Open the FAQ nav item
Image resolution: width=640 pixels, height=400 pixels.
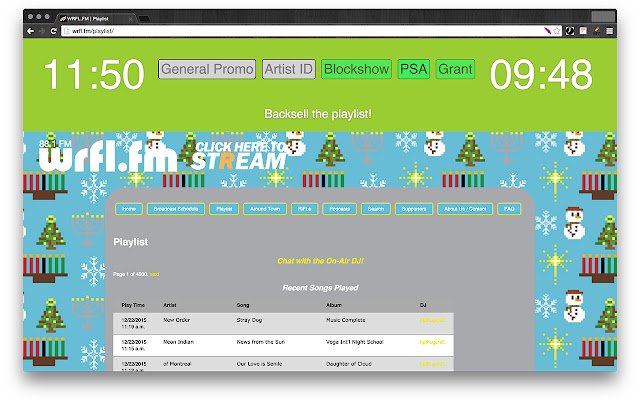[509, 209]
